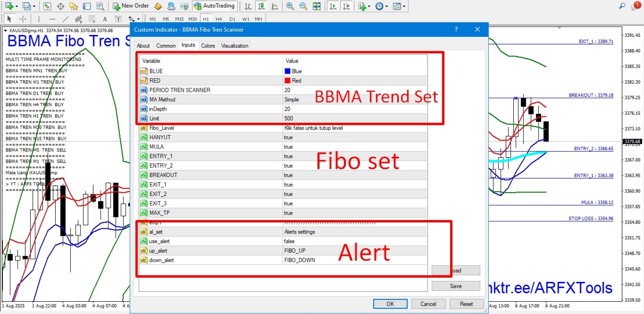Select the crosshair tool
The width and height of the screenshot is (644, 314).
[x=23, y=19]
